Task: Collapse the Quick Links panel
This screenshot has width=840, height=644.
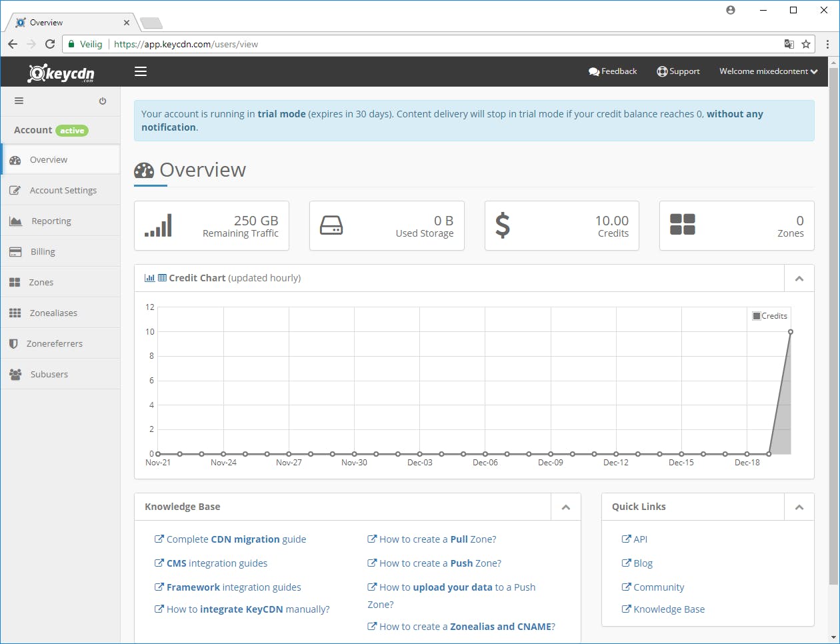Action: coord(799,507)
